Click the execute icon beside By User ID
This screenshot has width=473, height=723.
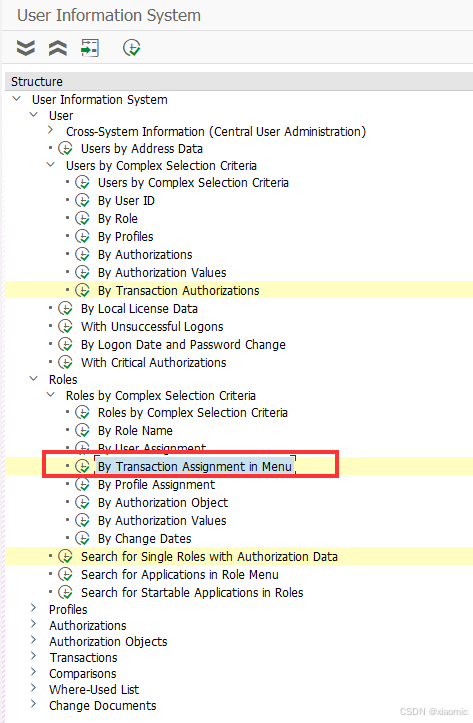point(83,201)
